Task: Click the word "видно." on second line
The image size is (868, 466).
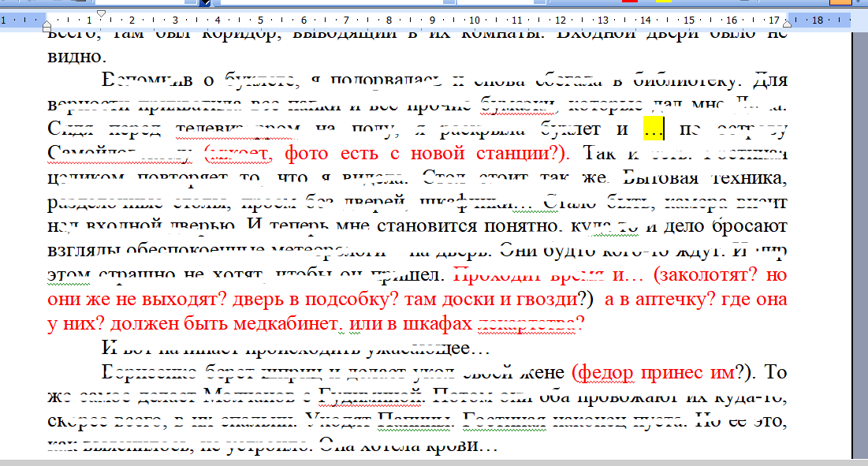Action: [75, 57]
